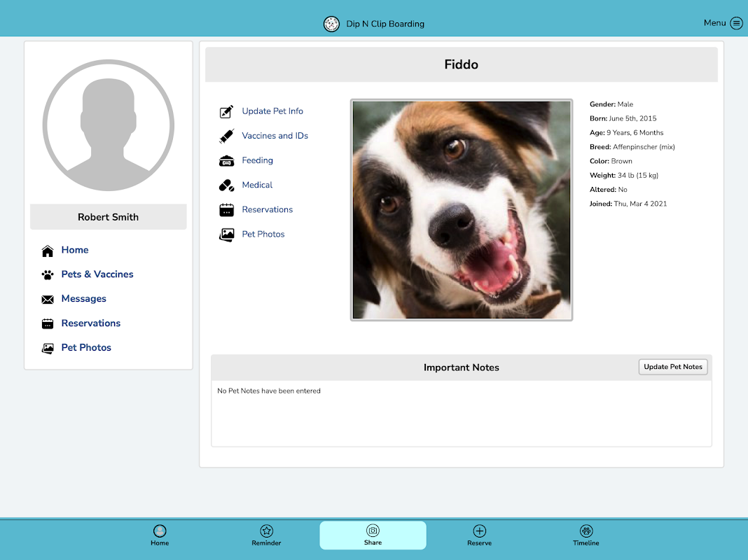Viewport: 748px width, 560px height.
Task: Open sidebar Reservations entry
Action: pyautogui.click(x=90, y=323)
